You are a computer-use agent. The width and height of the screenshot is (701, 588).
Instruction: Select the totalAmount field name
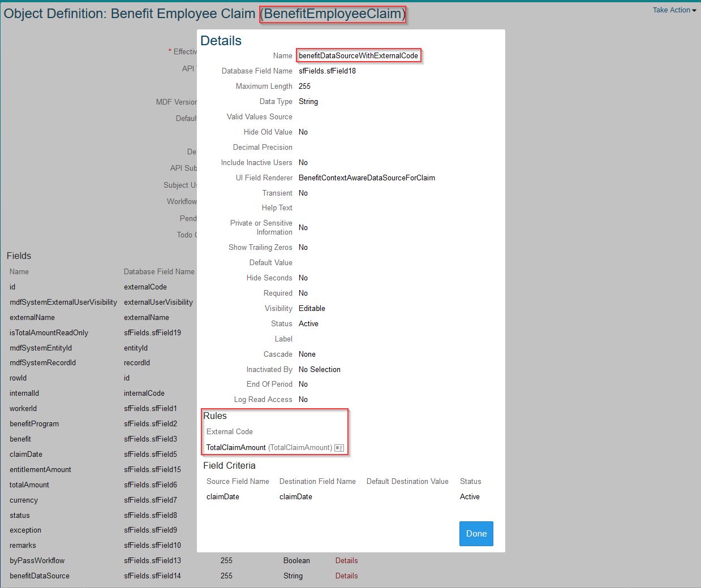29,485
